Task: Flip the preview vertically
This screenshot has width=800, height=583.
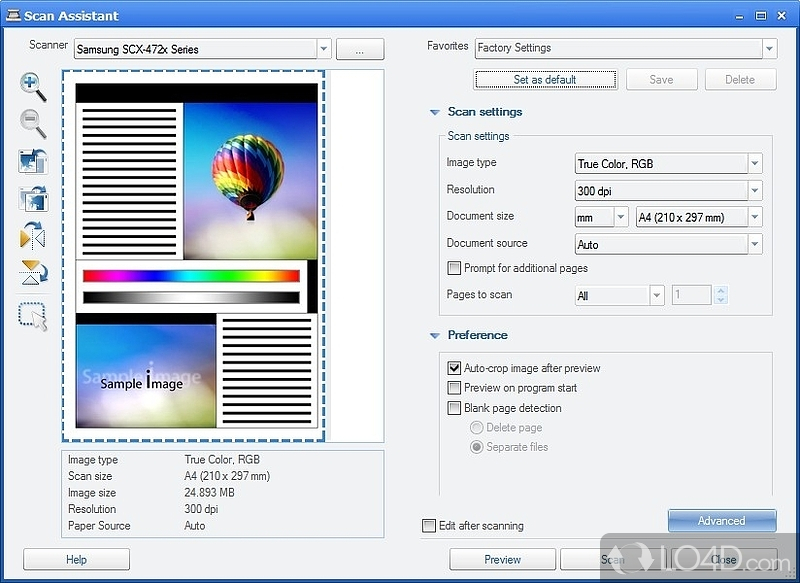Action: pos(33,273)
